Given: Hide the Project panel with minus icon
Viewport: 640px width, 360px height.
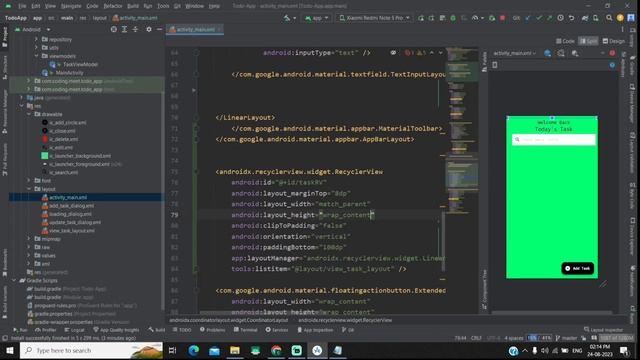Looking at the screenshot, I should pos(160,29).
